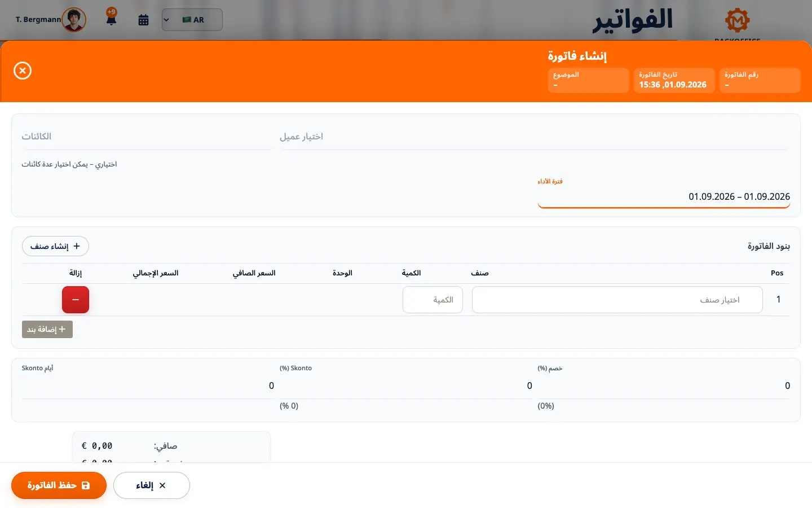Click the Pos column header
Screen dimensions: 812x508
click(x=777, y=273)
